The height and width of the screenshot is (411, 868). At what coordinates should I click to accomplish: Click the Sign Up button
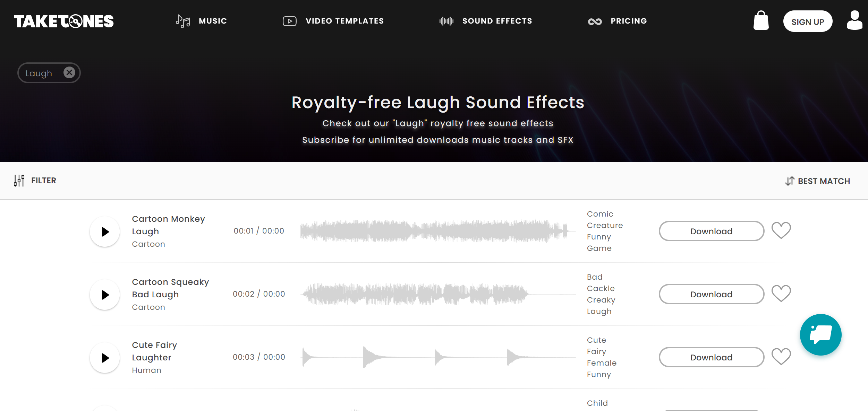coord(808,21)
